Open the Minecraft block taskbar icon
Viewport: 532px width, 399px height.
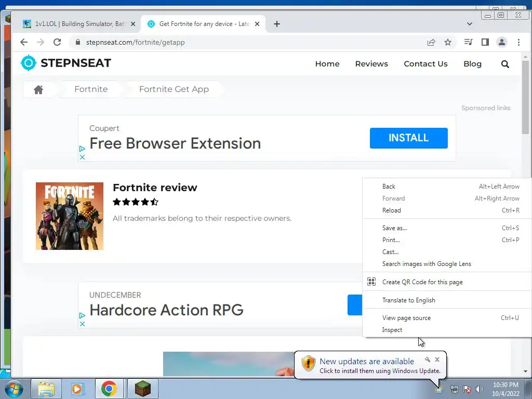click(x=143, y=389)
